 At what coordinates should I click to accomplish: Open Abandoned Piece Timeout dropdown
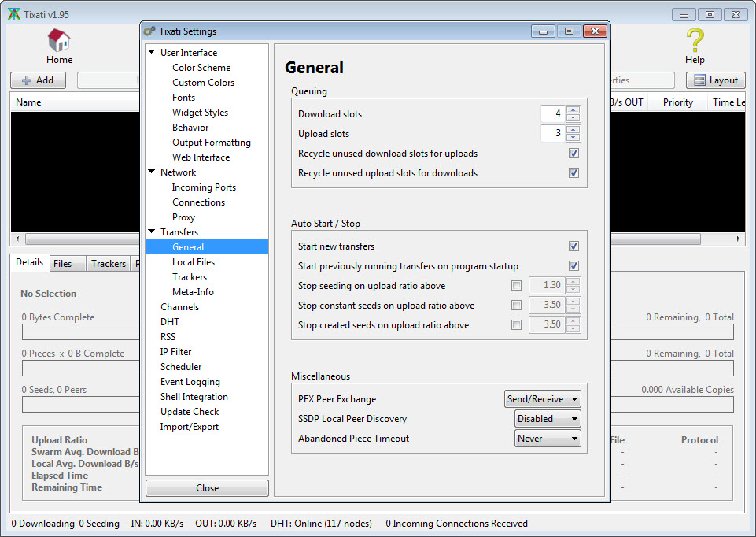[548, 439]
